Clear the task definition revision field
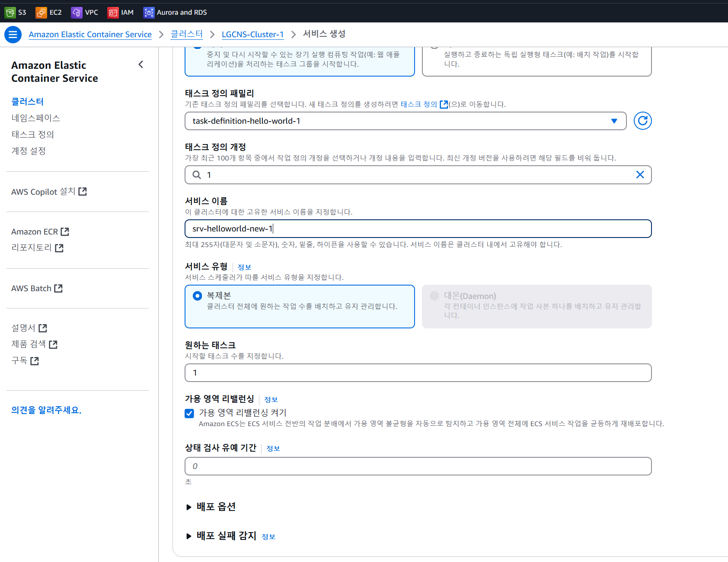 (640, 175)
